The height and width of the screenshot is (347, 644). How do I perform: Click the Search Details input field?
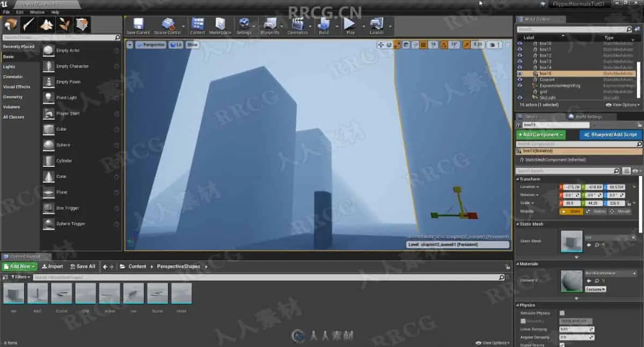click(x=568, y=171)
